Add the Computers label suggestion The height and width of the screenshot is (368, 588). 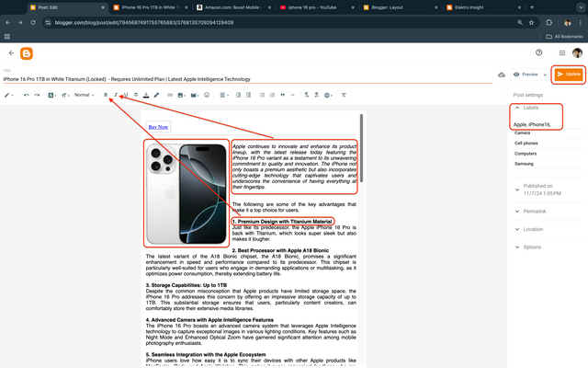point(526,154)
